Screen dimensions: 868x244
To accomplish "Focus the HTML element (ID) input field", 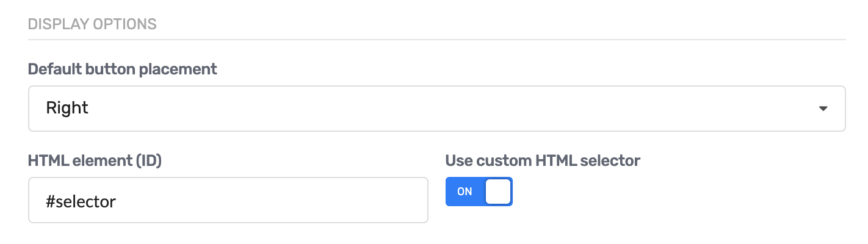I will point(228,201).
